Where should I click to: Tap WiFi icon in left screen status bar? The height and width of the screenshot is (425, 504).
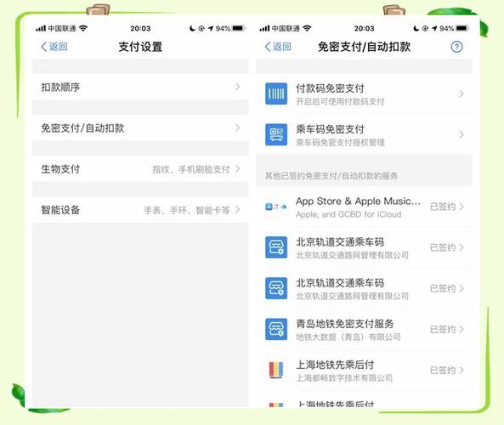tap(83, 28)
